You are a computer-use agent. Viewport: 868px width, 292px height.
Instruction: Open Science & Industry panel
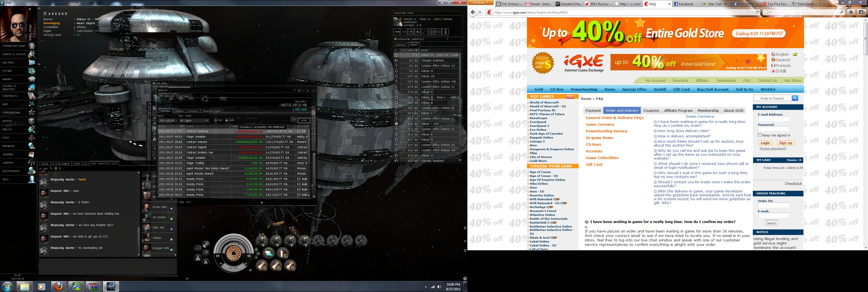coord(18,88)
